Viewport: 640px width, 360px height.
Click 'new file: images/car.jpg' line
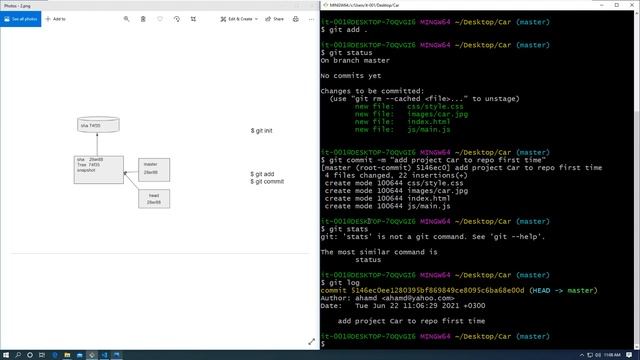click(x=411, y=114)
